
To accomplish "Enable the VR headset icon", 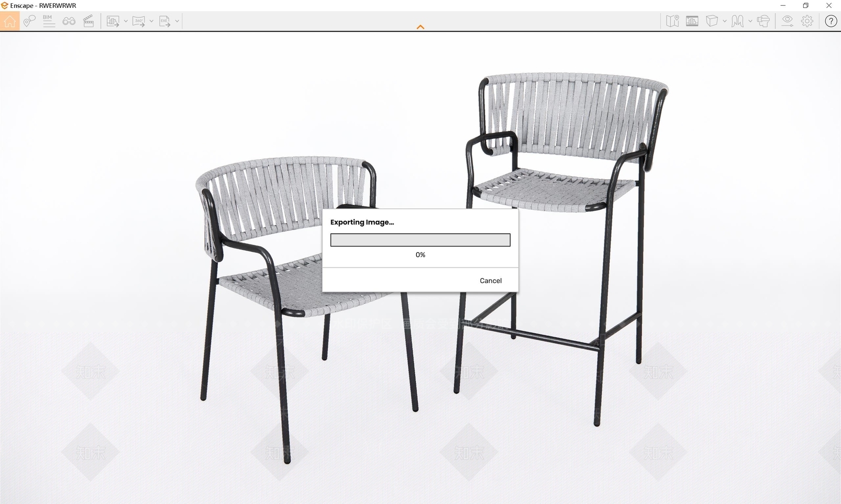I will [763, 21].
